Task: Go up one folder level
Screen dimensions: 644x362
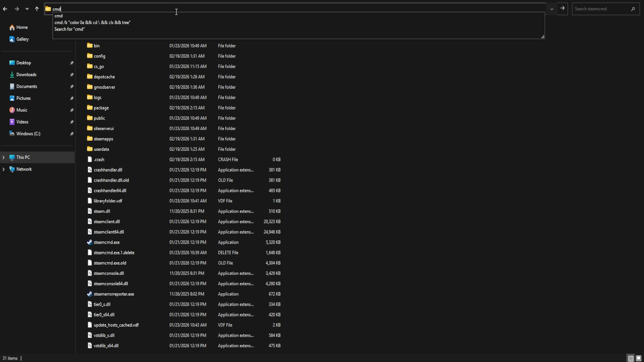Action: [37, 9]
